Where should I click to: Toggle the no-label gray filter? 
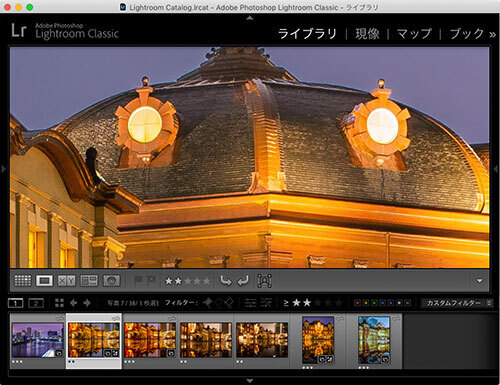pyautogui.click(x=407, y=303)
